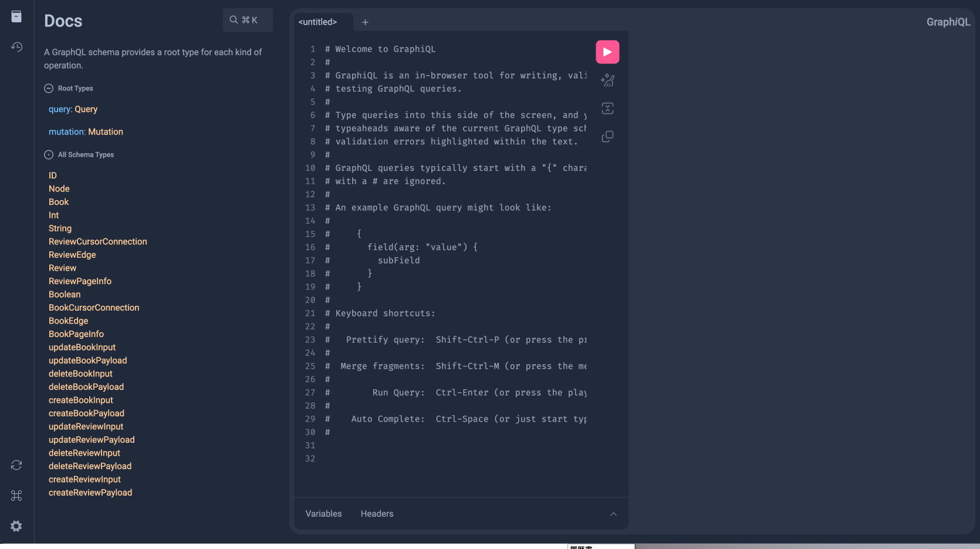
Task: Open the Book schema type
Action: [59, 202]
